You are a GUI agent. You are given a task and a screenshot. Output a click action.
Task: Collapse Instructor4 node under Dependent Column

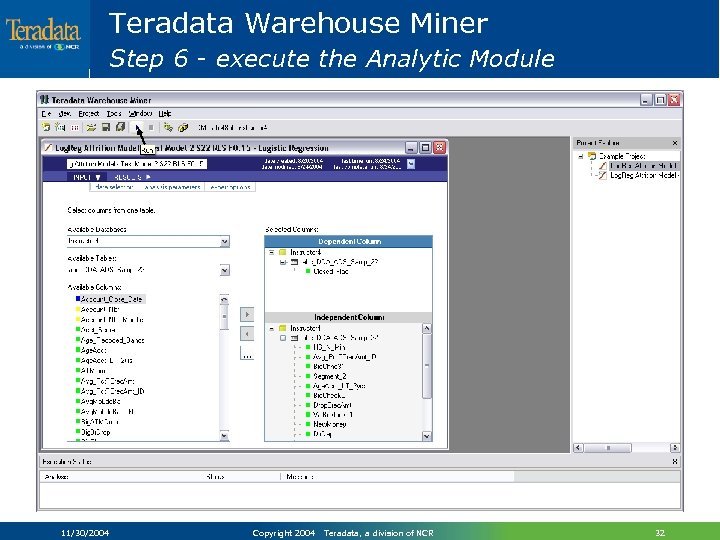271,252
